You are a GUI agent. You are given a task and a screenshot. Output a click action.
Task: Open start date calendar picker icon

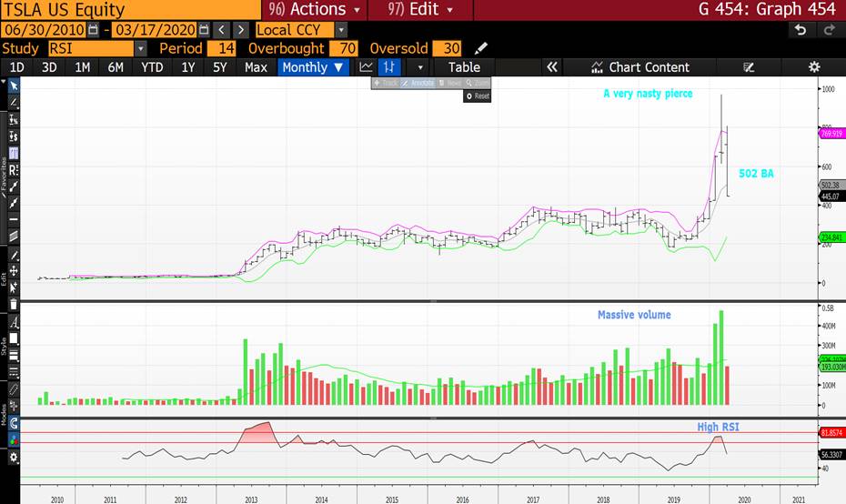[93, 30]
